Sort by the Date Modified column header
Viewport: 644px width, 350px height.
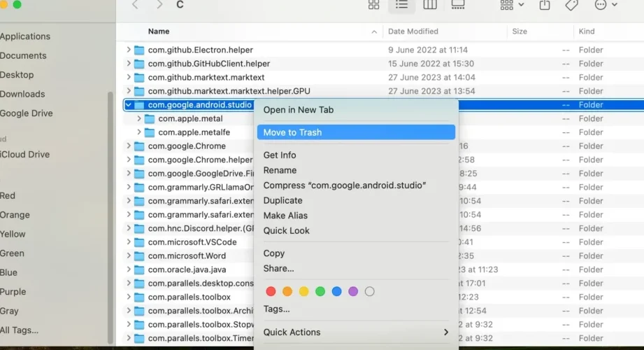click(x=413, y=31)
